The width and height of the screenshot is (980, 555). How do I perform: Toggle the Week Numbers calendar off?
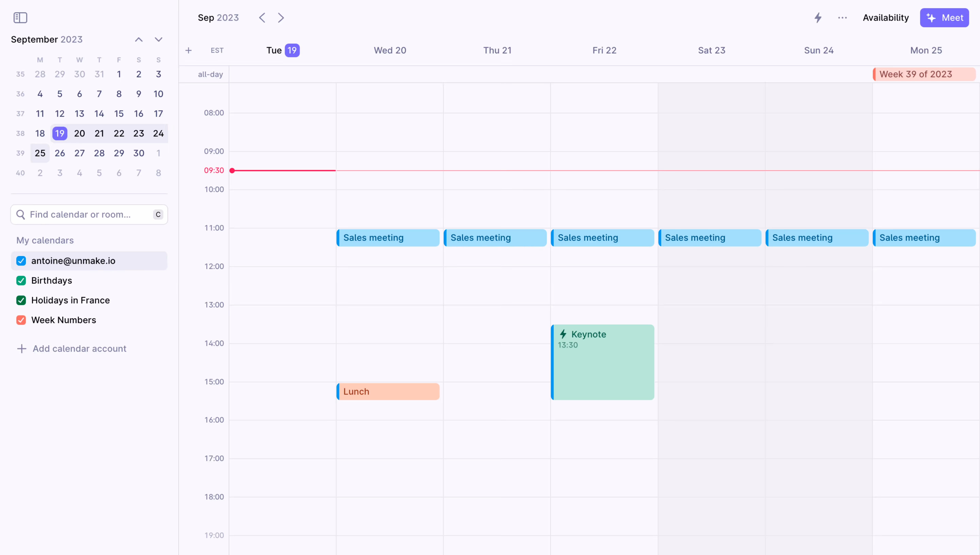(x=21, y=320)
